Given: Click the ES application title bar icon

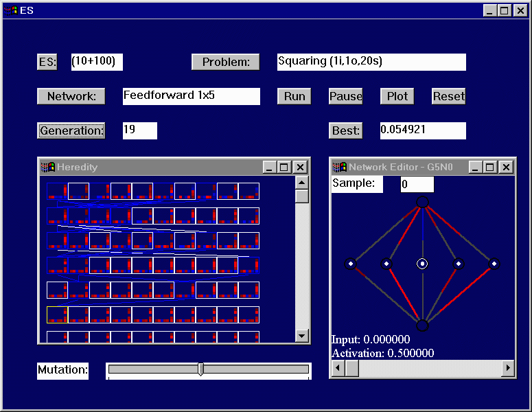Looking at the screenshot, I should 10,10.
